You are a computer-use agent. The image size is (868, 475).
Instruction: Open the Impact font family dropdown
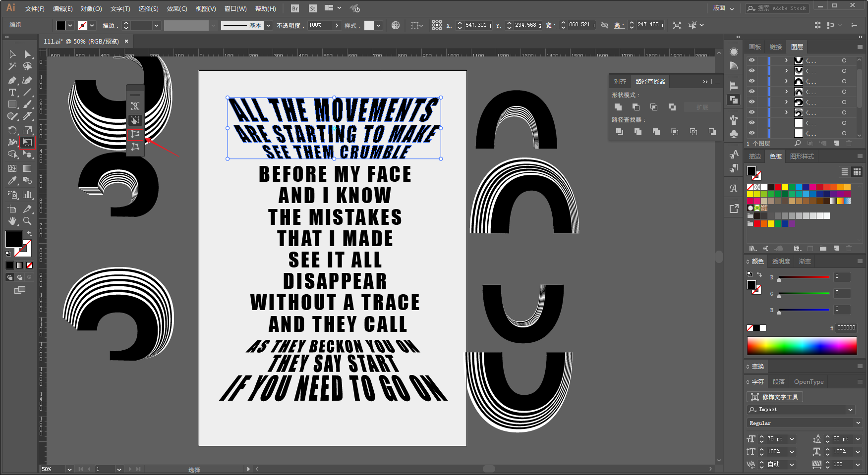coord(851,410)
